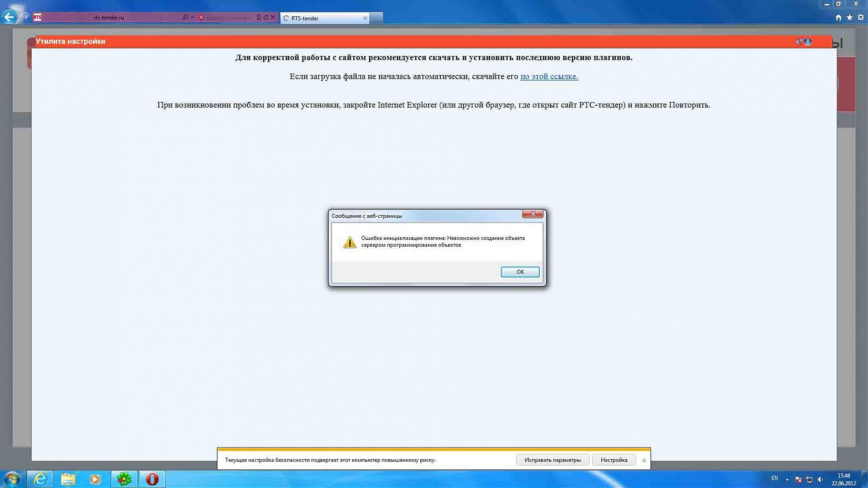
Task: Click the security risk warning message text
Action: 330,460
